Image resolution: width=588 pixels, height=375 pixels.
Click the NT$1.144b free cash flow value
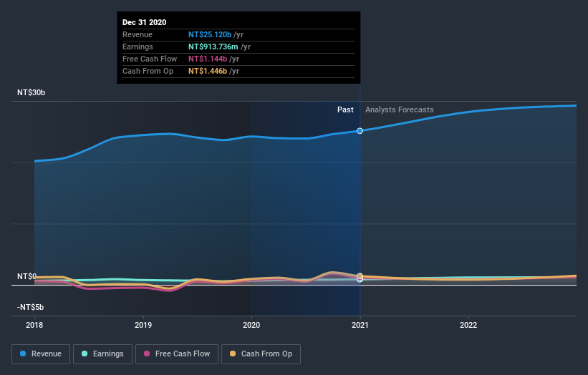pos(208,59)
